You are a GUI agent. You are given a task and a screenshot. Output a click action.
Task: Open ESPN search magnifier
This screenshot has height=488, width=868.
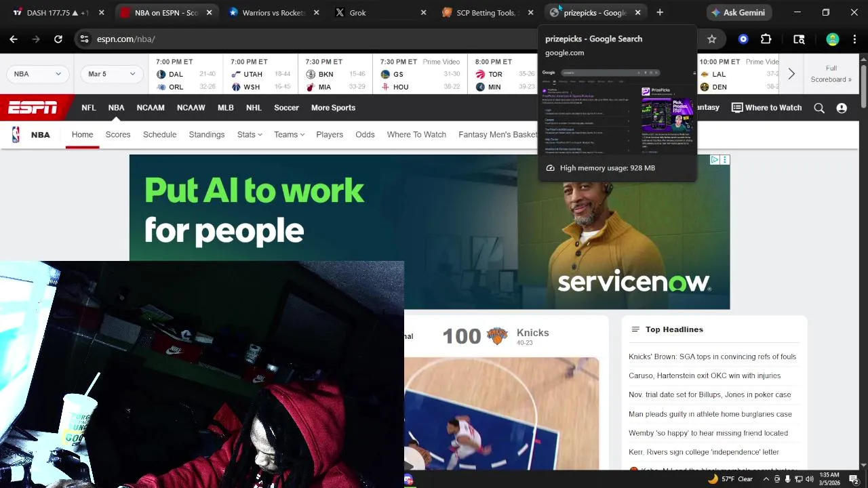point(819,108)
